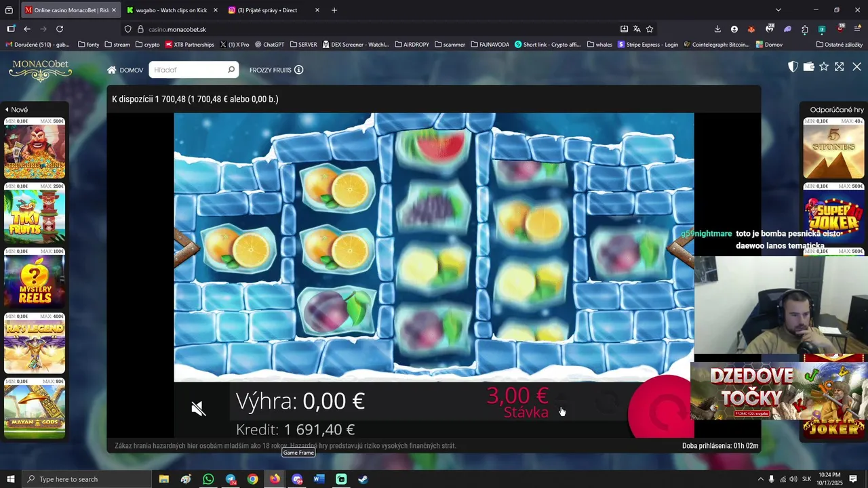Viewport: 868px width, 488px height.
Task: Open Treasure Mine game thumbnail
Action: (x=35, y=148)
